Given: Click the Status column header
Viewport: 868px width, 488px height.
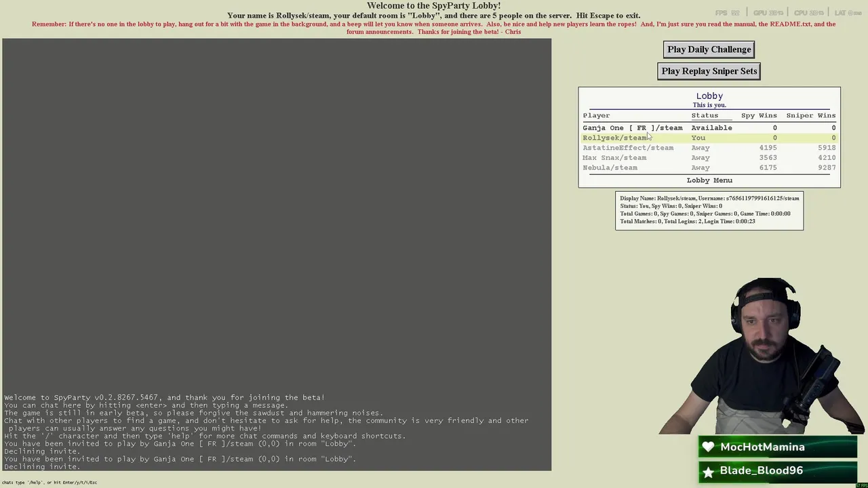Looking at the screenshot, I should (x=705, y=115).
